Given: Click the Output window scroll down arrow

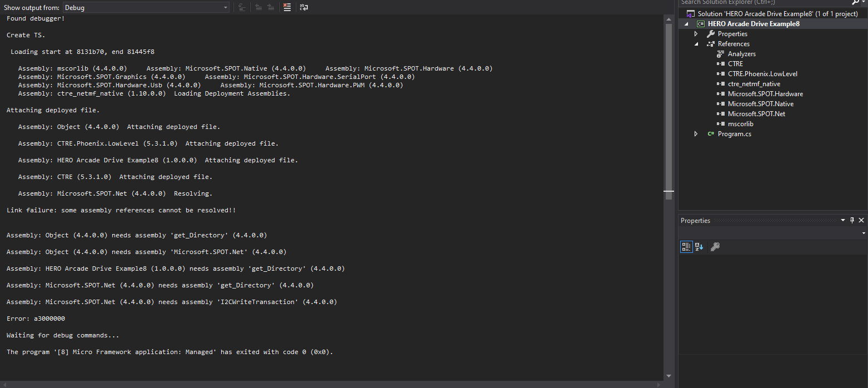Looking at the screenshot, I should 669,376.
